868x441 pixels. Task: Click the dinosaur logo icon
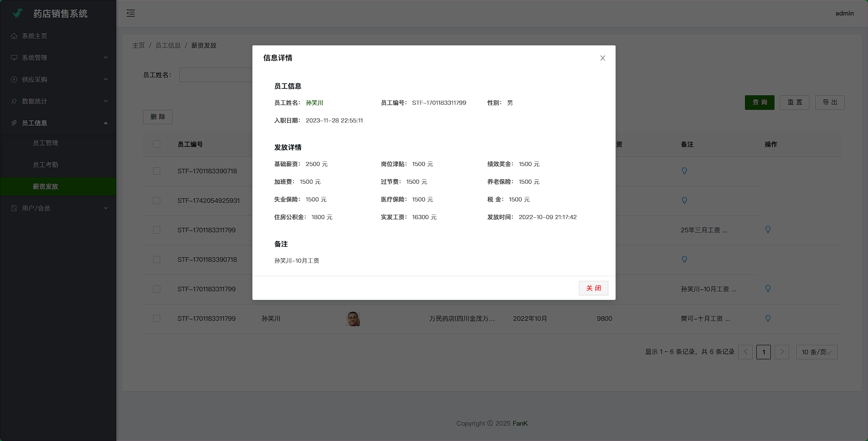[18, 14]
